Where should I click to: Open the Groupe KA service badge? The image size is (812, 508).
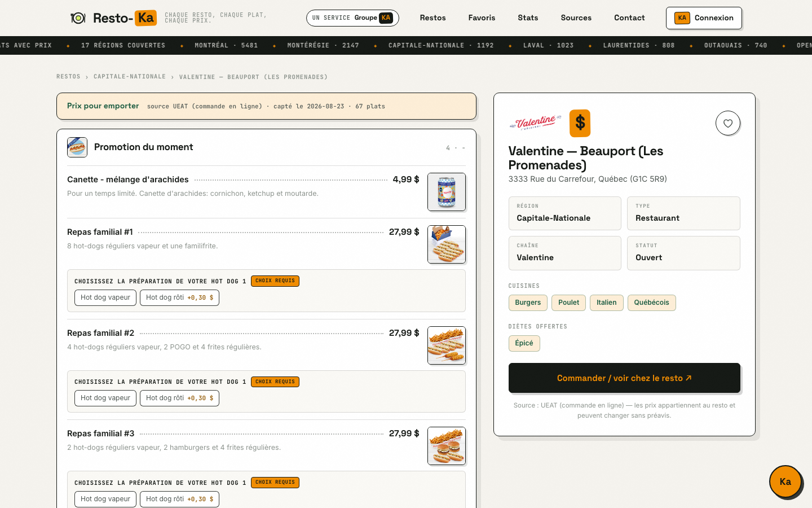tap(352, 18)
